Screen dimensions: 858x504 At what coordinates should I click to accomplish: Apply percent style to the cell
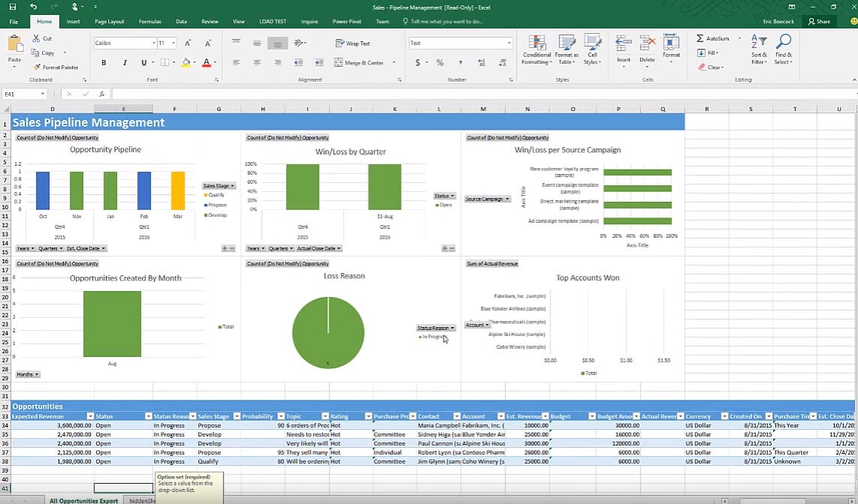coord(440,63)
